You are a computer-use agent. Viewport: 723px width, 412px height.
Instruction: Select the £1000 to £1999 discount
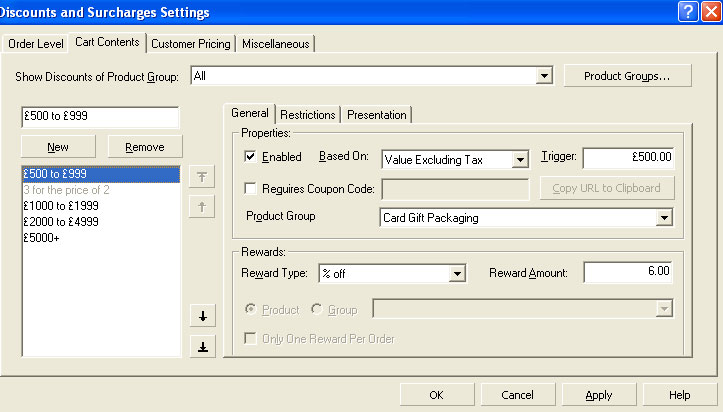click(x=60, y=206)
